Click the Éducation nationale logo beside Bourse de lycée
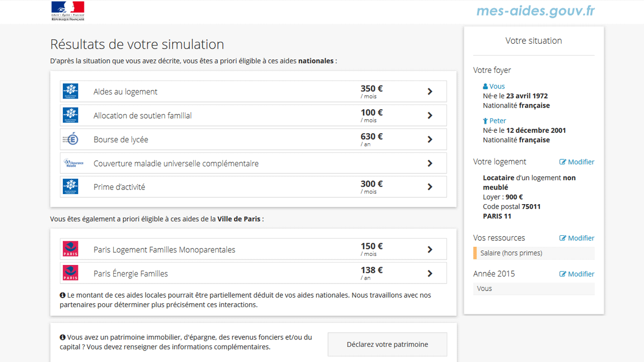Viewport: 644px width, 362px height. click(x=70, y=139)
